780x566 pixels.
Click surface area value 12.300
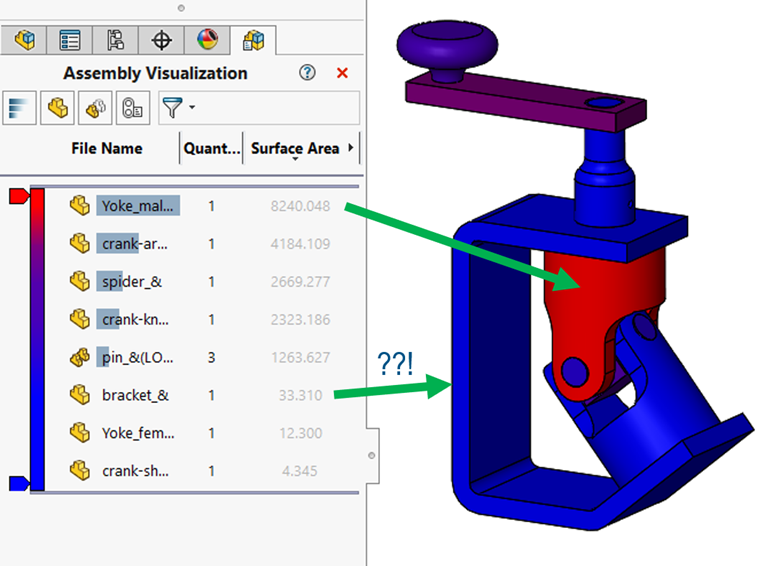point(300,433)
